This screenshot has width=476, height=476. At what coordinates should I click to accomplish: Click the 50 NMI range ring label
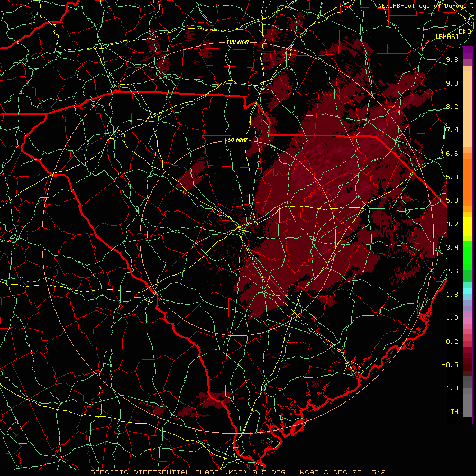coord(237,140)
